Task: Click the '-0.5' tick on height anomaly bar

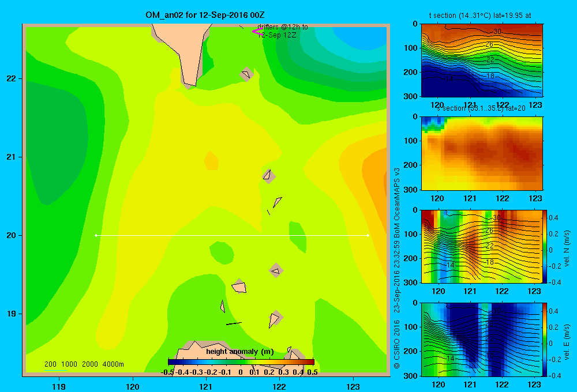Action: [x=167, y=372]
